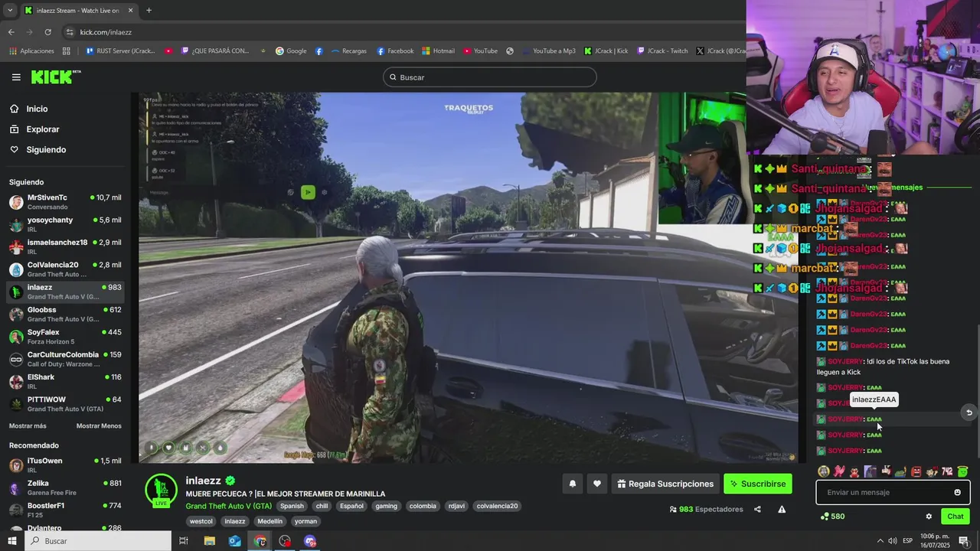Screen dimensions: 980x551
Task: Click the Buscar search field
Action: (490, 77)
